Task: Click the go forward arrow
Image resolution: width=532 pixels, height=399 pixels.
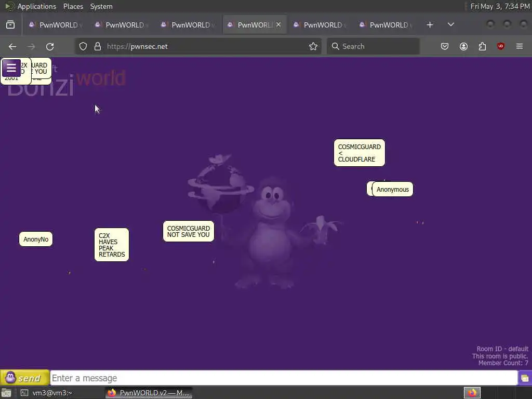Action: point(31,46)
